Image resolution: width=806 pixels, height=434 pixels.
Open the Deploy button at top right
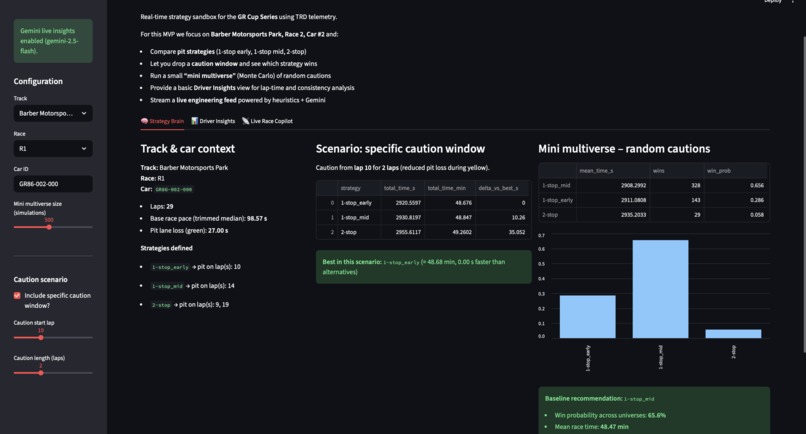coord(772,2)
